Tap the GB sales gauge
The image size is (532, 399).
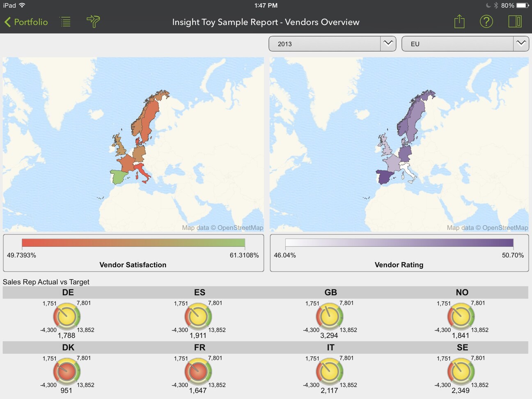[x=330, y=317]
